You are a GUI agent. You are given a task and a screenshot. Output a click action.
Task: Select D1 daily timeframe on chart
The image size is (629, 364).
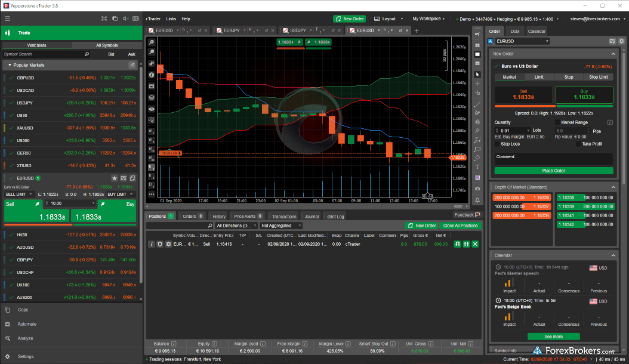click(x=152, y=184)
